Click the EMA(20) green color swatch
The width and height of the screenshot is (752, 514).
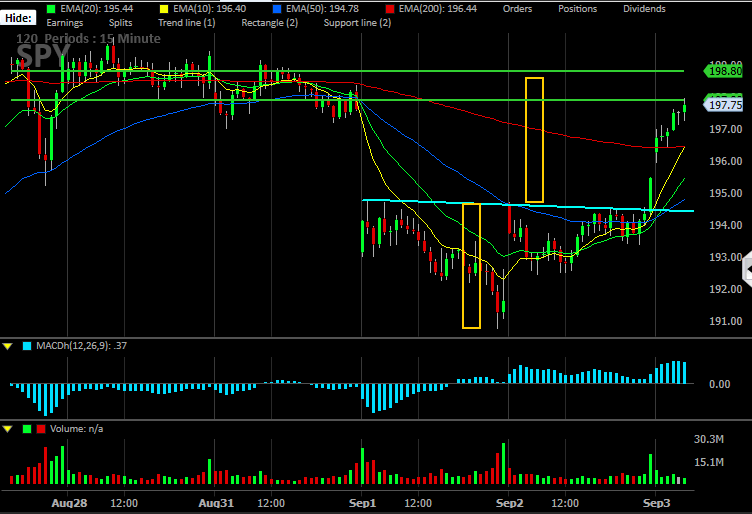(51, 9)
